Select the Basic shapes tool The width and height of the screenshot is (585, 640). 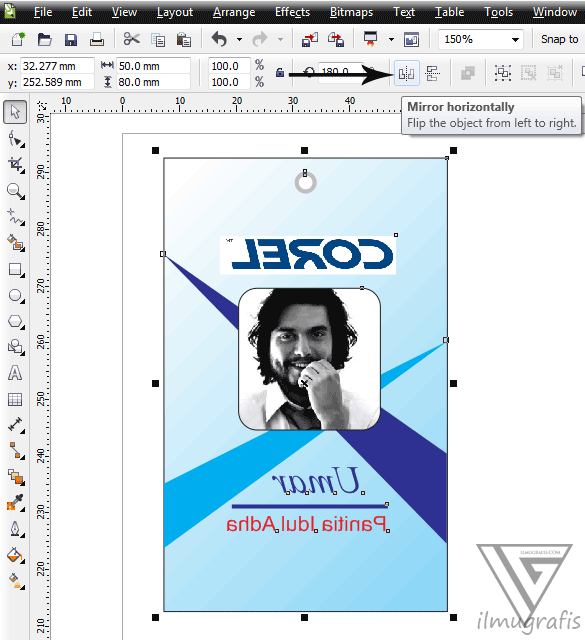pyautogui.click(x=16, y=347)
